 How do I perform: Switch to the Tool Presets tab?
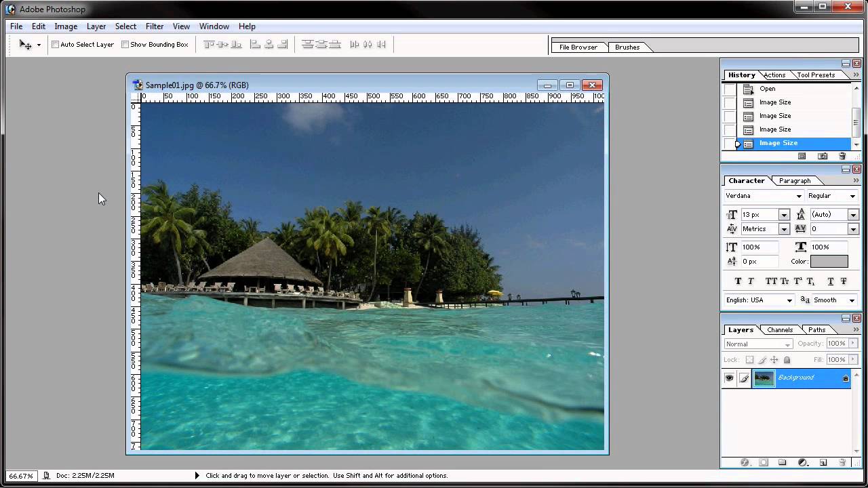[816, 75]
